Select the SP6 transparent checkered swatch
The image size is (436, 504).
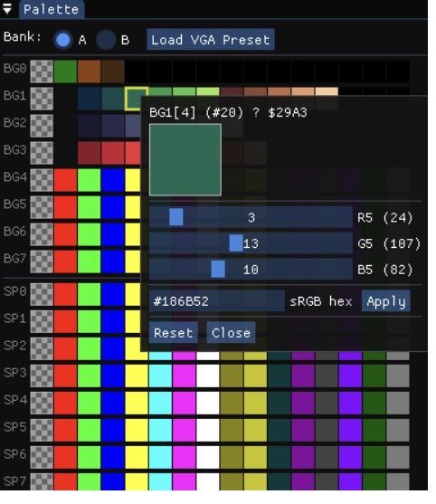[x=42, y=457]
